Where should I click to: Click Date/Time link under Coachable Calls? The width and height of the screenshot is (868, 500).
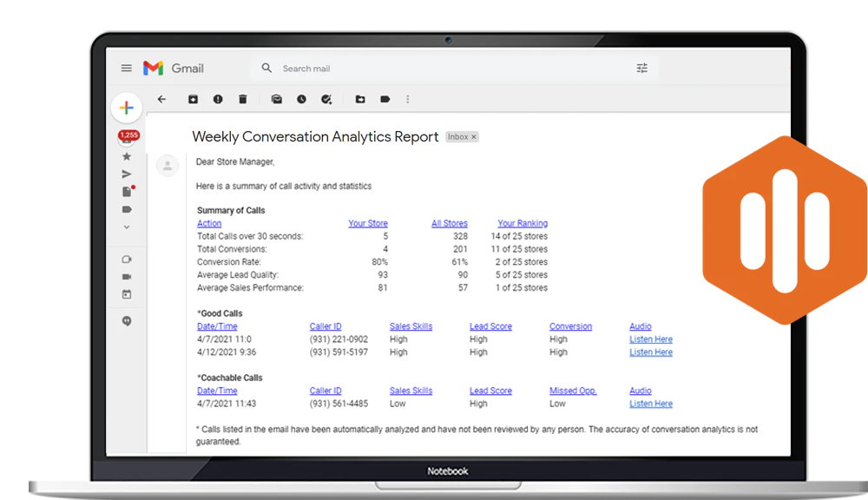(217, 391)
